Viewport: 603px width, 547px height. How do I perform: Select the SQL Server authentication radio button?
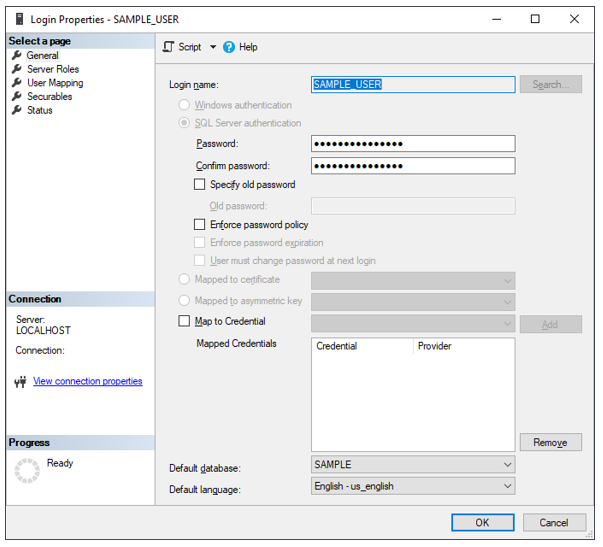click(184, 123)
